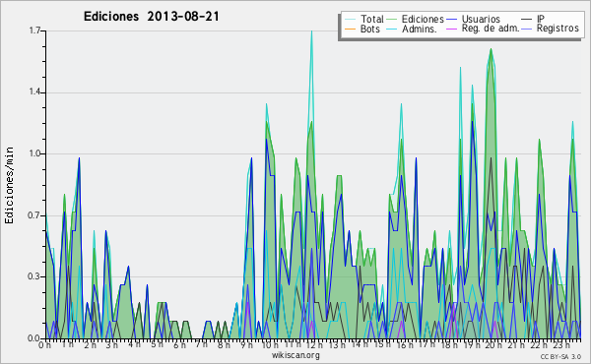Click the y-axis value 1.4
The width and height of the screenshot is (591, 364).
34,92
